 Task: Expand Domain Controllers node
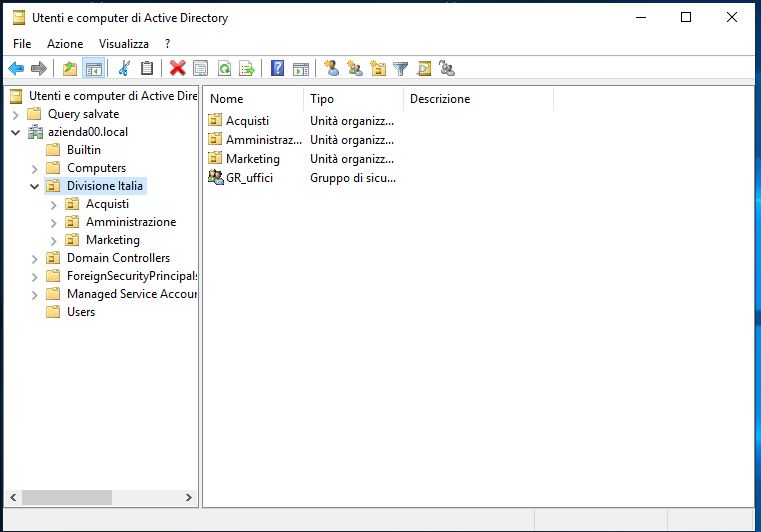(34, 259)
